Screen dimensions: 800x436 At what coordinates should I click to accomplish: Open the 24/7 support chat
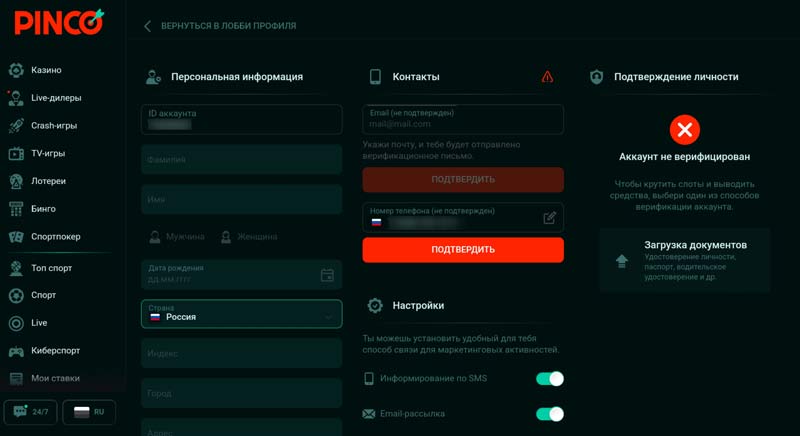(x=30, y=411)
